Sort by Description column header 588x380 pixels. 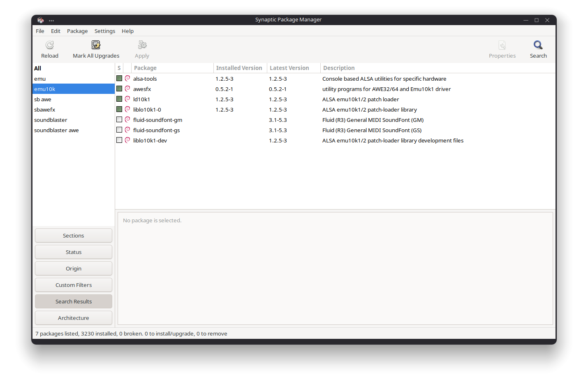click(x=438, y=68)
